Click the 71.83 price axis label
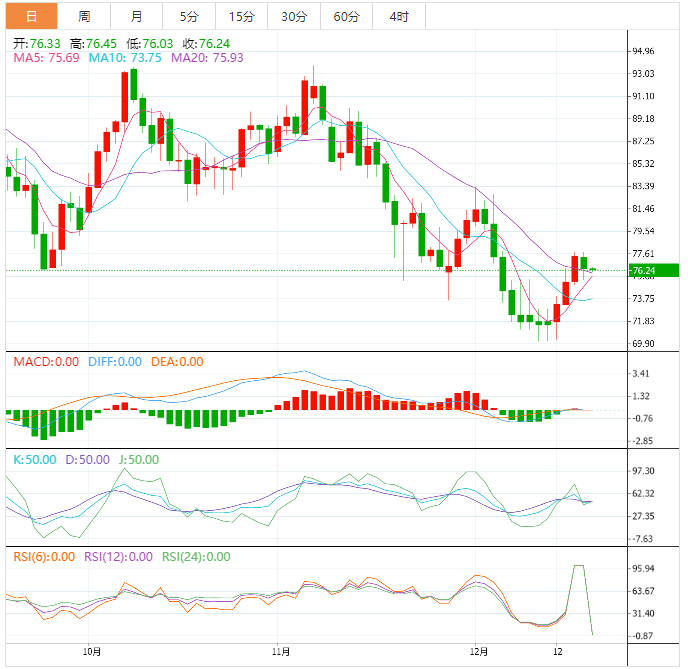The height and width of the screenshot is (669, 688). (643, 321)
